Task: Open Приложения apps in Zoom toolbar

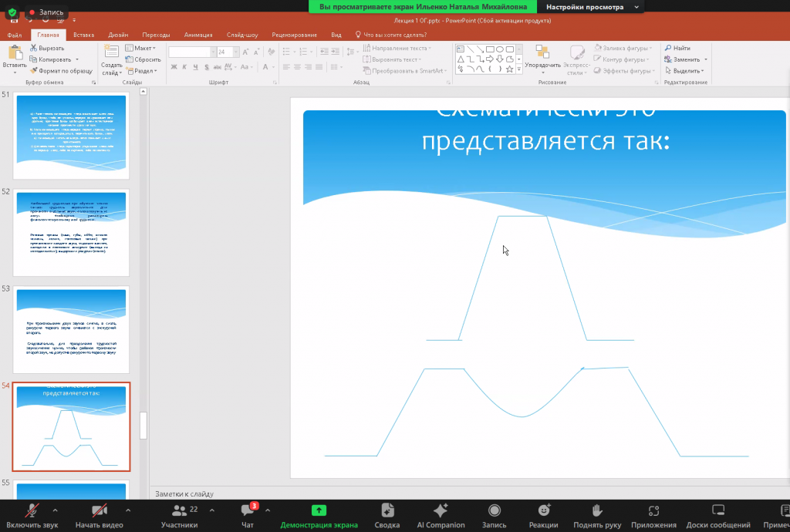Action: click(653, 516)
